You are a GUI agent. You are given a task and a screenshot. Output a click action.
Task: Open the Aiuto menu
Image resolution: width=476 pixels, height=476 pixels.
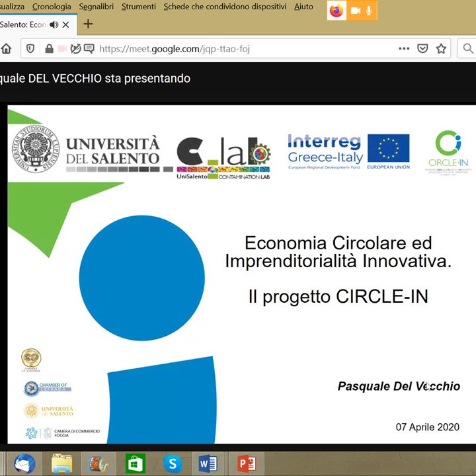pyautogui.click(x=303, y=7)
